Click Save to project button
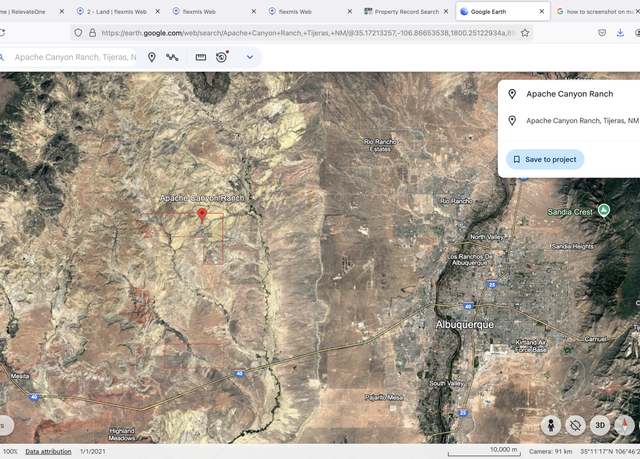Screen dimensions: 640x459 pyautogui.click(x=545, y=159)
